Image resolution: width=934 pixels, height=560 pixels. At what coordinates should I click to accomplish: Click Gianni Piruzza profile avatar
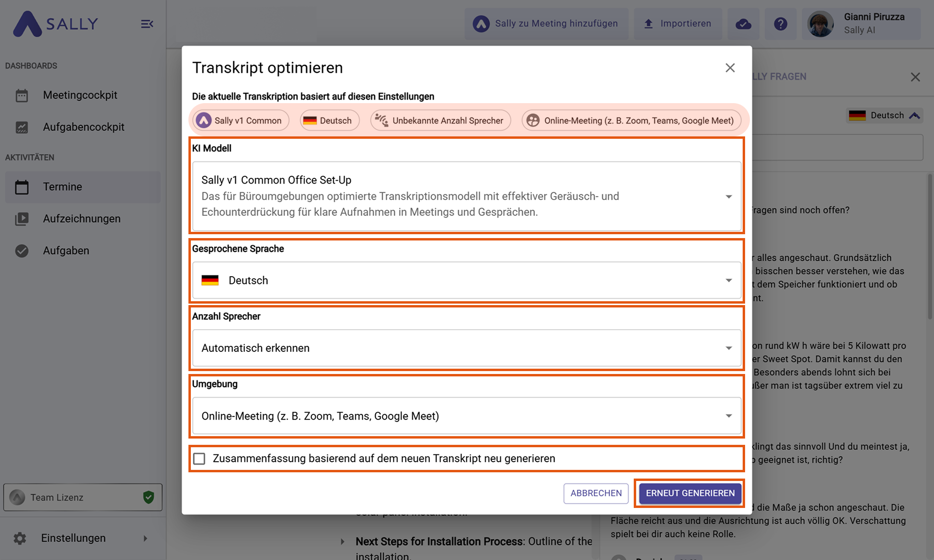(820, 24)
